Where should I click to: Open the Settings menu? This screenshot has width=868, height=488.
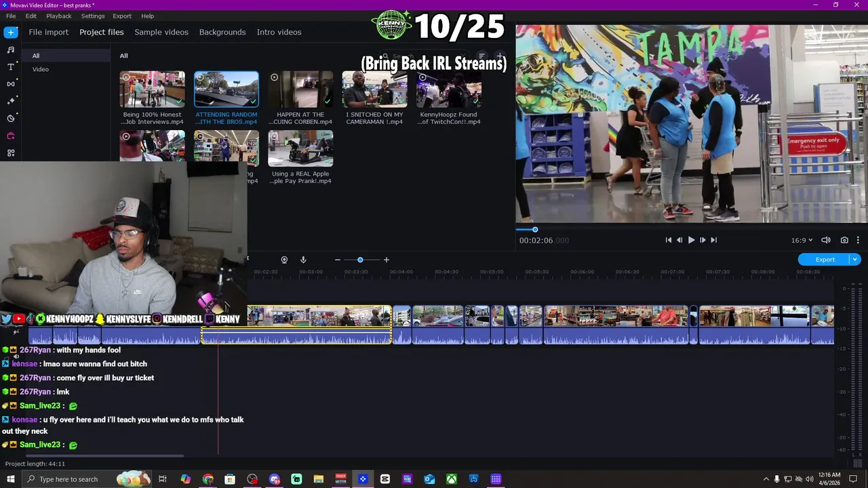93,16
